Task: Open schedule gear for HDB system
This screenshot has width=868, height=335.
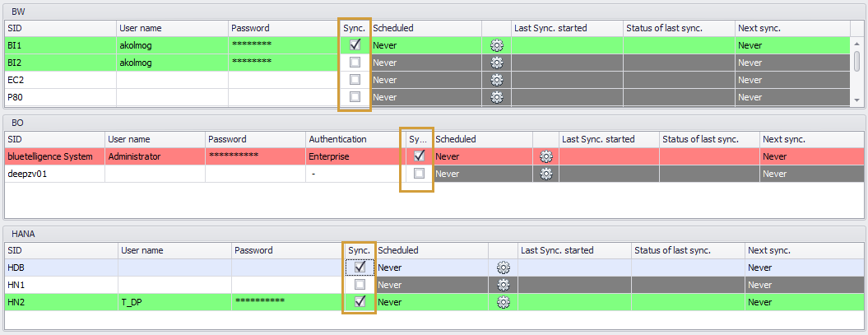Action: pyautogui.click(x=504, y=268)
